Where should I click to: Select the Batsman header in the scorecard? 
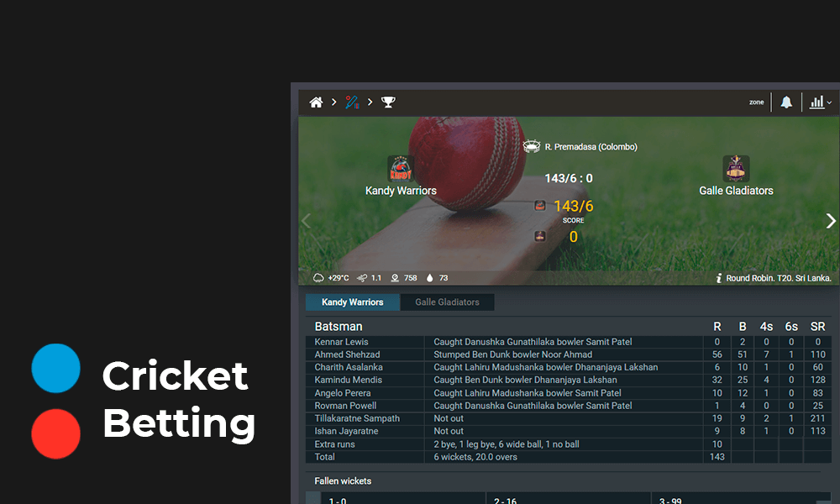(x=339, y=326)
